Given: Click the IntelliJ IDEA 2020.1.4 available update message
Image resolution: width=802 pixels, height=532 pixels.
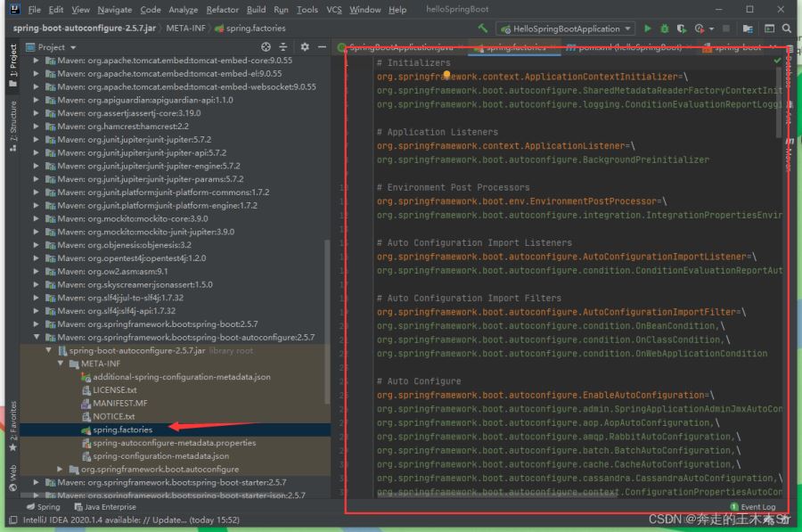Looking at the screenshot, I should [131, 520].
